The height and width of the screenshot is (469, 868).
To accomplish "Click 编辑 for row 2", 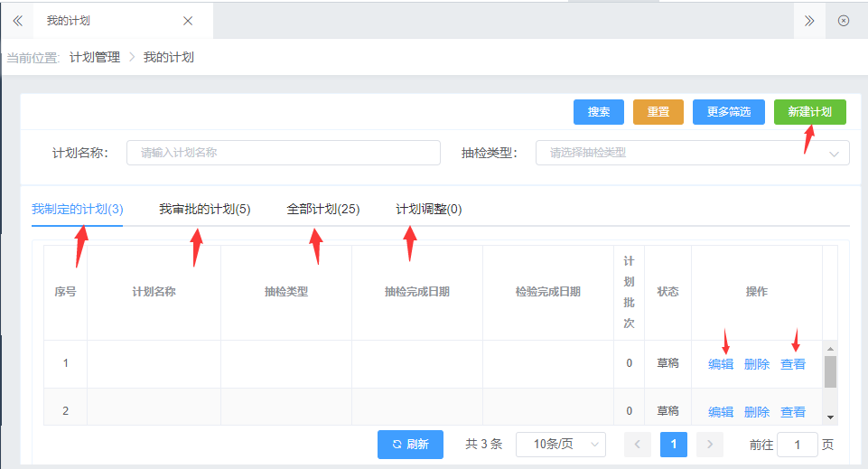I will coord(721,412).
